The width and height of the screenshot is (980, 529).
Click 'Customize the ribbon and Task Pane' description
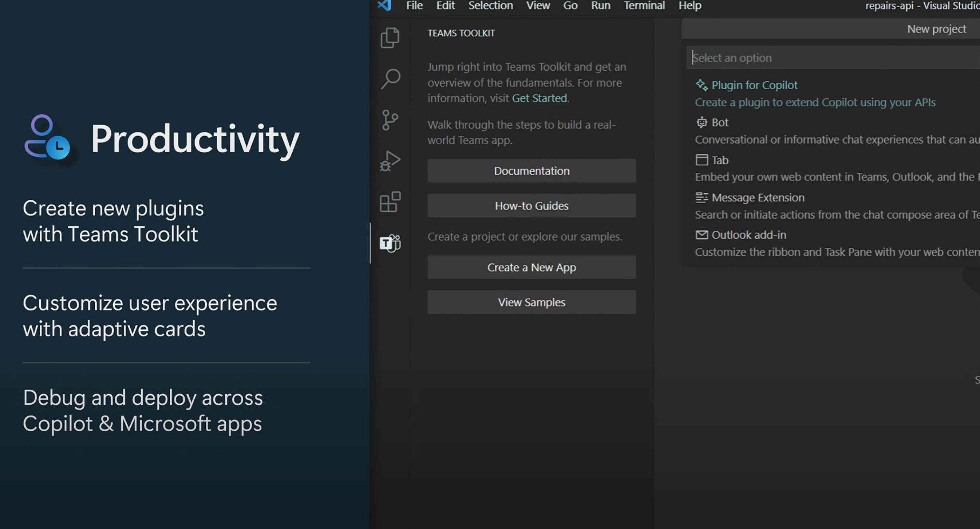(837, 252)
